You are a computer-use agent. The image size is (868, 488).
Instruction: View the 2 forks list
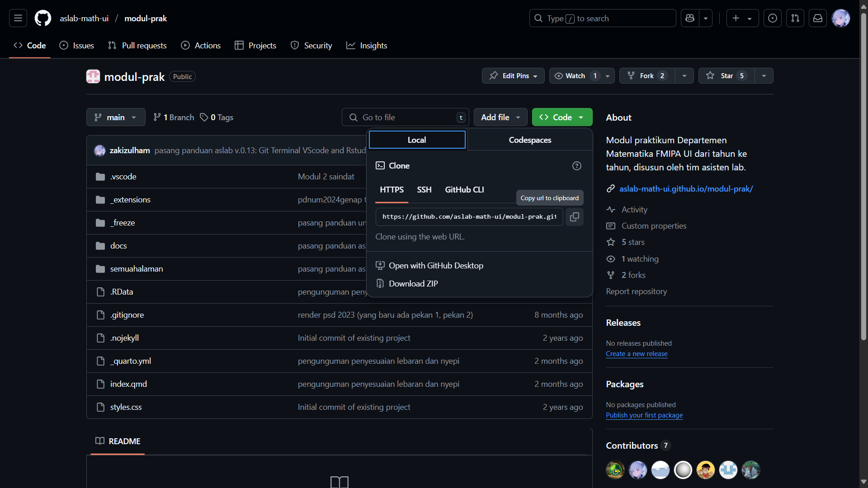pos(633,275)
